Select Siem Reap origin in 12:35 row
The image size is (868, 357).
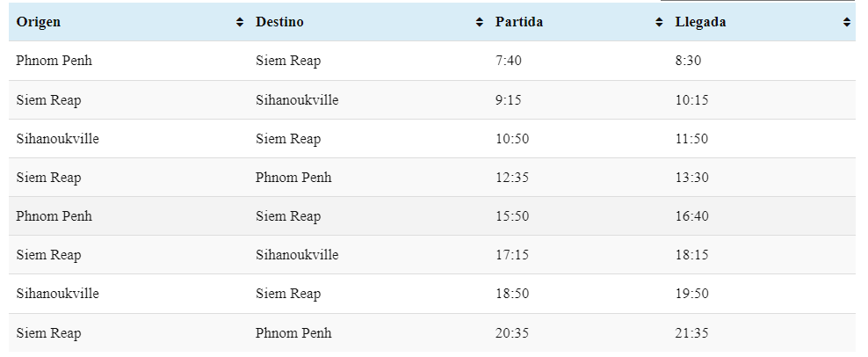(48, 178)
